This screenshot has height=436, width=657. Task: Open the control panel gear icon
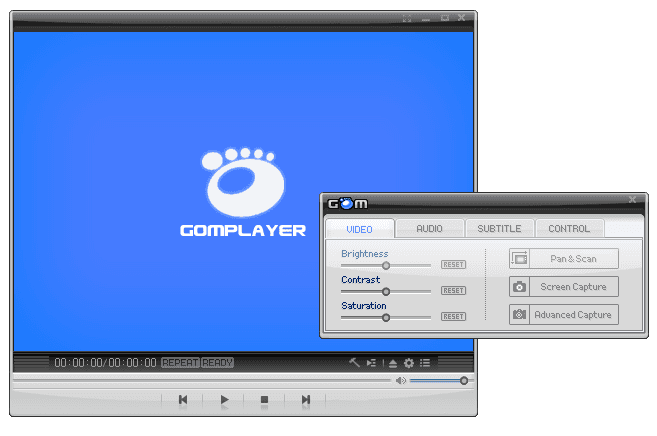point(409,363)
